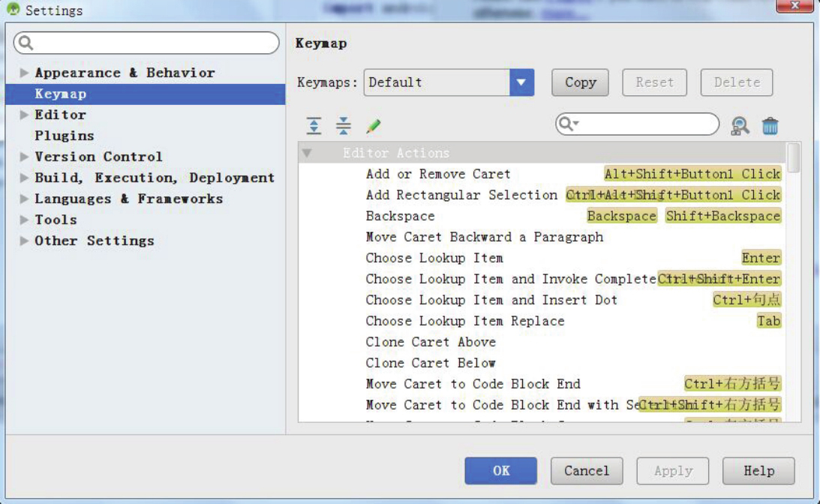This screenshot has height=504, width=820.
Task: Expand Version Control section
Action: click(24, 156)
